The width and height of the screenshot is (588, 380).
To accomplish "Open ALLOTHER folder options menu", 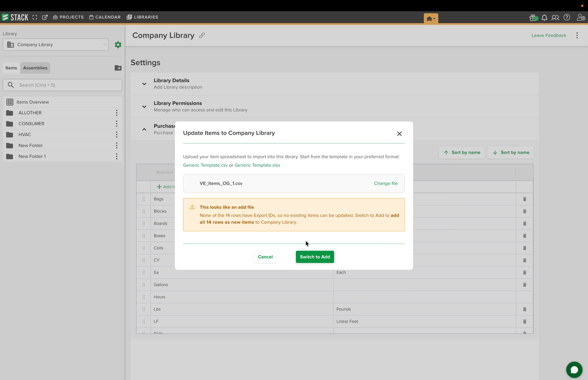I will coord(117,113).
